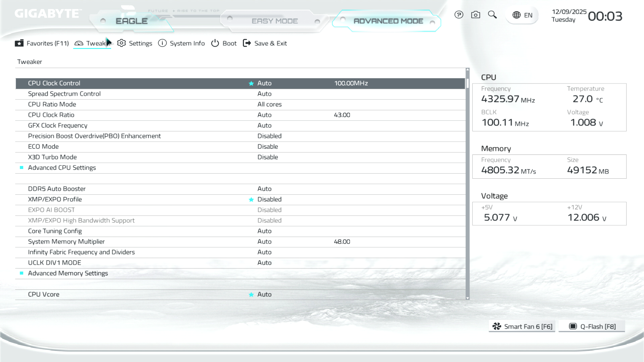The image size is (644, 362).
Task: Click the Q-Flash chip icon
Action: pyautogui.click(x=573, y=326)
